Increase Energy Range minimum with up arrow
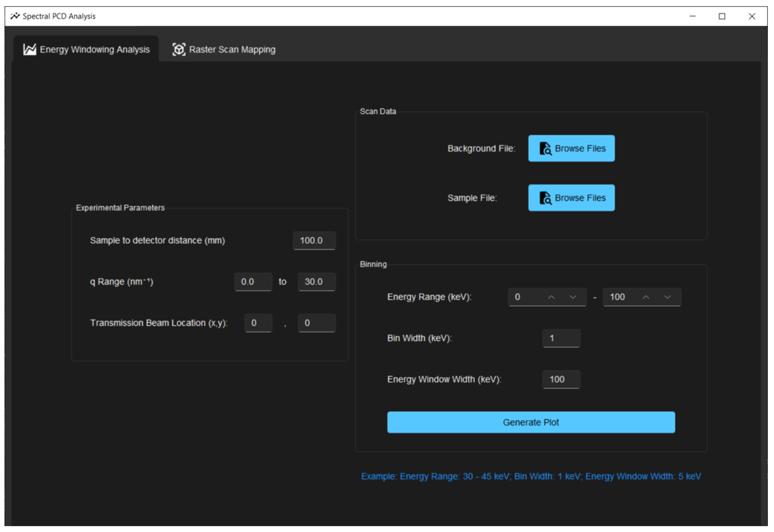Viewport: 774px width, 532px height. 551,297
